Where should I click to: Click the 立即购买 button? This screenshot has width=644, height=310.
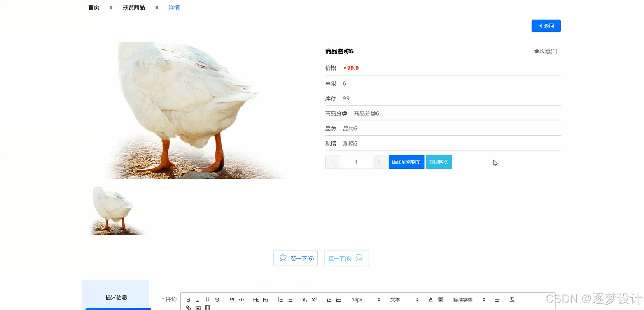coord(439,162)
